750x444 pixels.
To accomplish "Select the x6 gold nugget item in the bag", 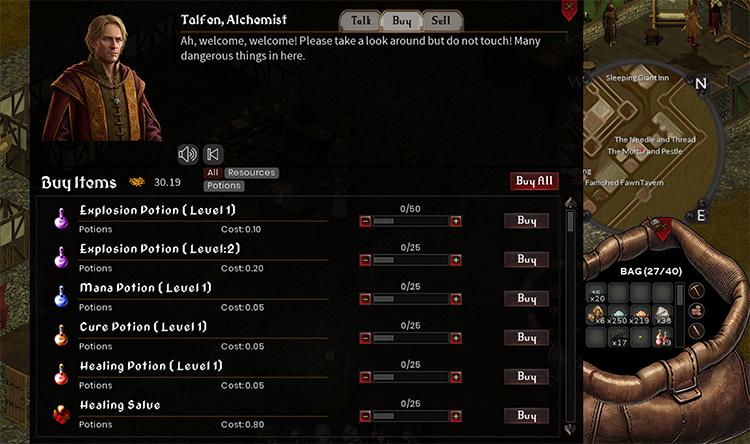I will click(x=596, y=315).
